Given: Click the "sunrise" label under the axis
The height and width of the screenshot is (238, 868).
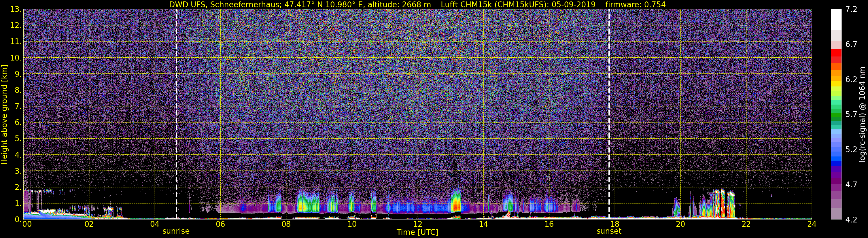Looking at the screenshot, I should coord(176,231).
